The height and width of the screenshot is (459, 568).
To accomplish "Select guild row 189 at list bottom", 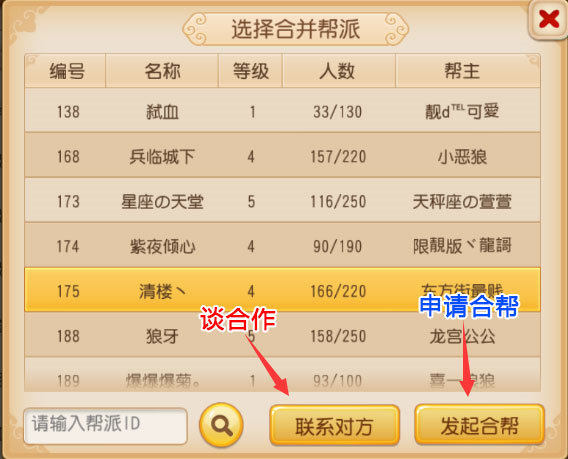I will pos(282,375).
